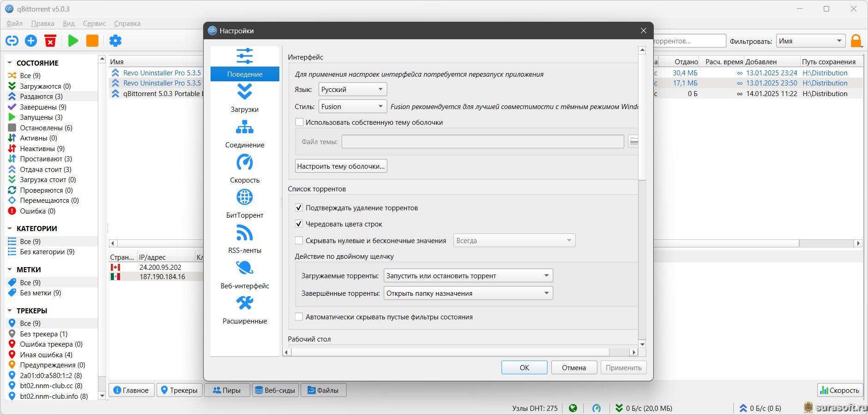Screen dimensions: 868x415
Task: Collapse the ТРЕКЕРЫ sidebar section
Action: pos(9,311)
